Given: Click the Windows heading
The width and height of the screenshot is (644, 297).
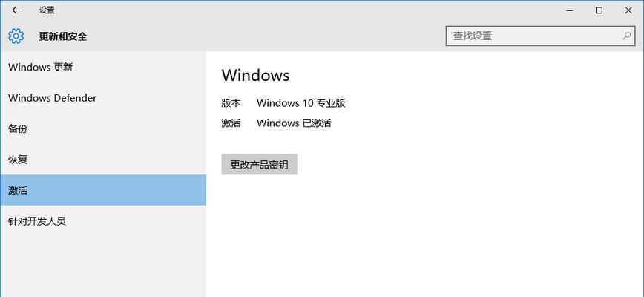Looking at the screenshot, I should tap(255, 75).
